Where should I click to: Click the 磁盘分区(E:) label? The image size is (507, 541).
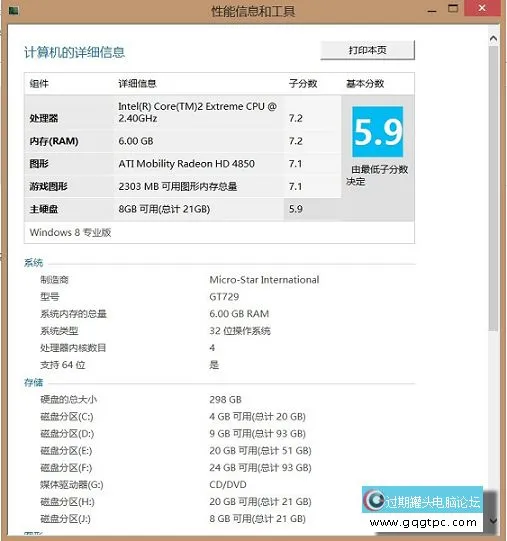tap(66, 451)
